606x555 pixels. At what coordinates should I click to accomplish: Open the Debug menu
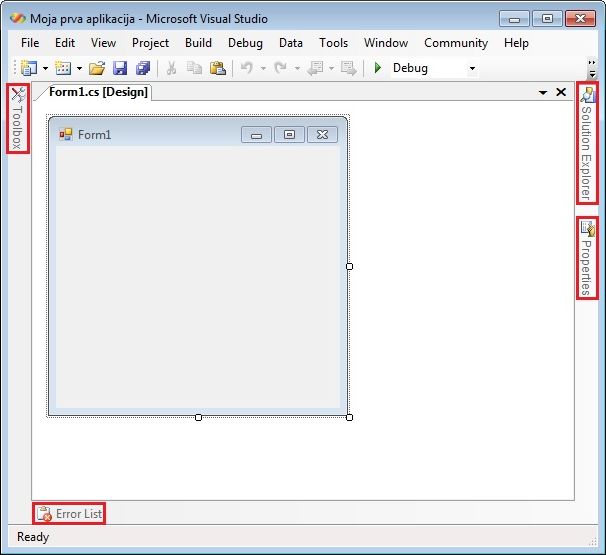[x=245, y=43]
